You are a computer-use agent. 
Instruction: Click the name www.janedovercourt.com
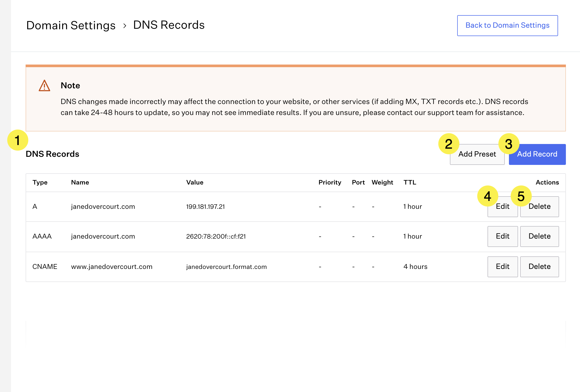pos(112,267)
